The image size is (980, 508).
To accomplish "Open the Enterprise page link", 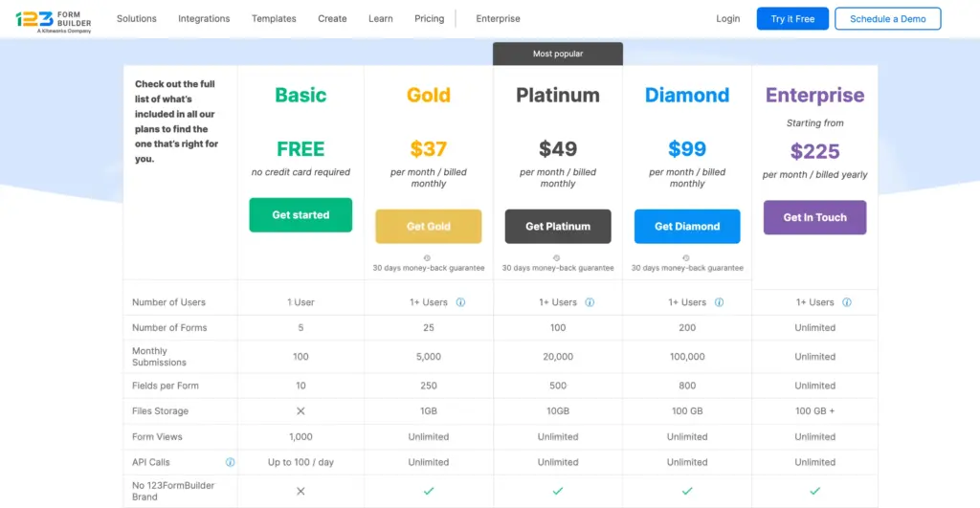I will pyautogui.click(x=499, y=19).
